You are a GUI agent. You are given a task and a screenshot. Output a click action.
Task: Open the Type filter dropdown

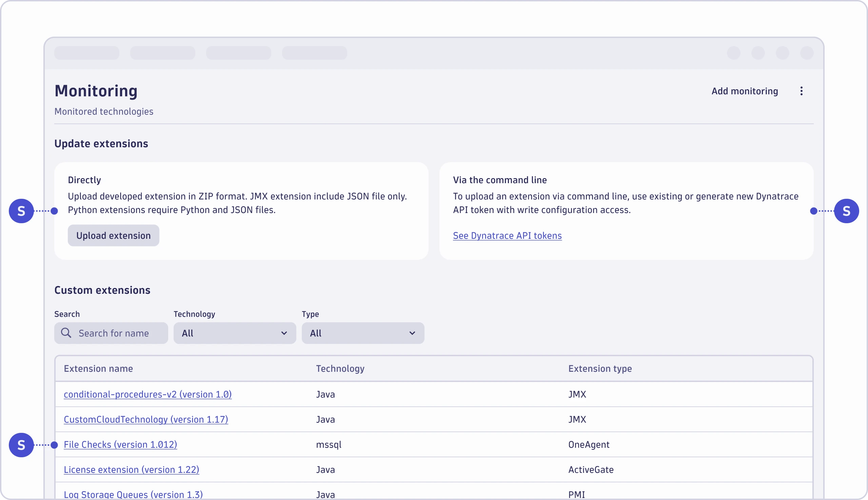pyautogui.click(x=362, y=333)
